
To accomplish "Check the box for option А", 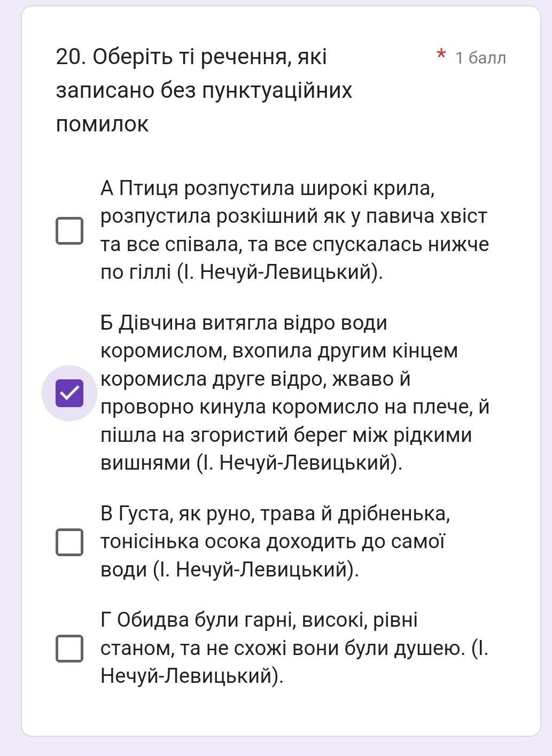I will click(x=69, y=230).
